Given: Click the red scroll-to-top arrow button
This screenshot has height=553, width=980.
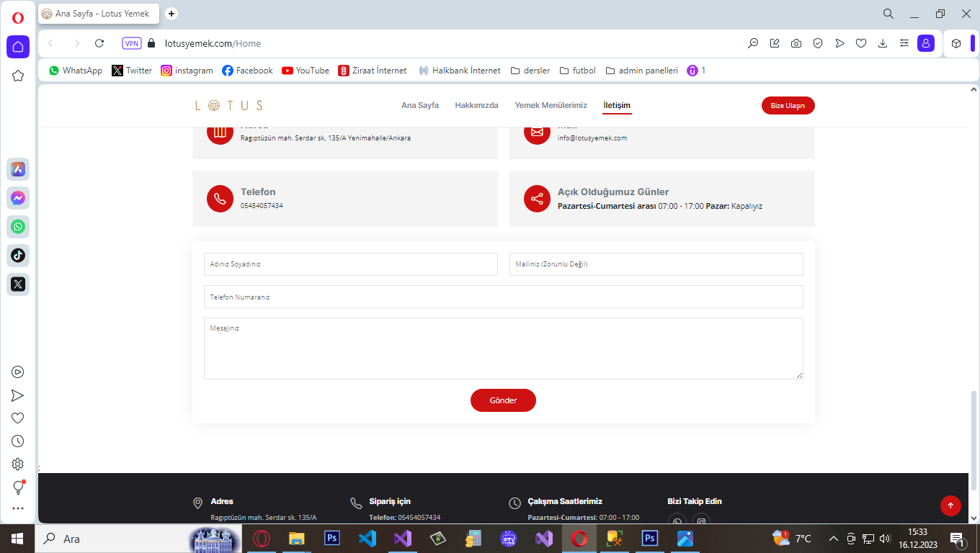Looking at the screenshot, I should tap(950, 505).
